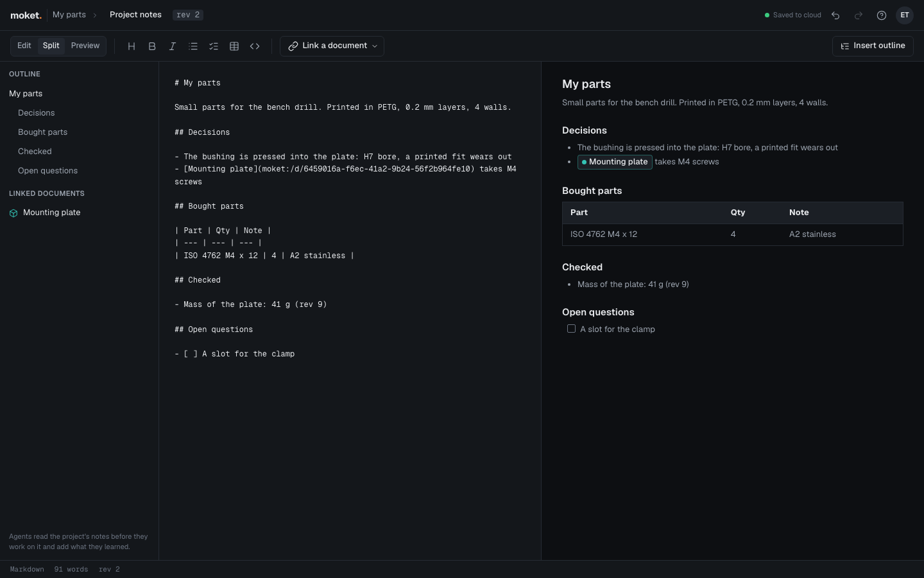The height and width of the screenshot is (578, 924).
Task: Click the Insert outline button
Action: [x=873, y=46]
